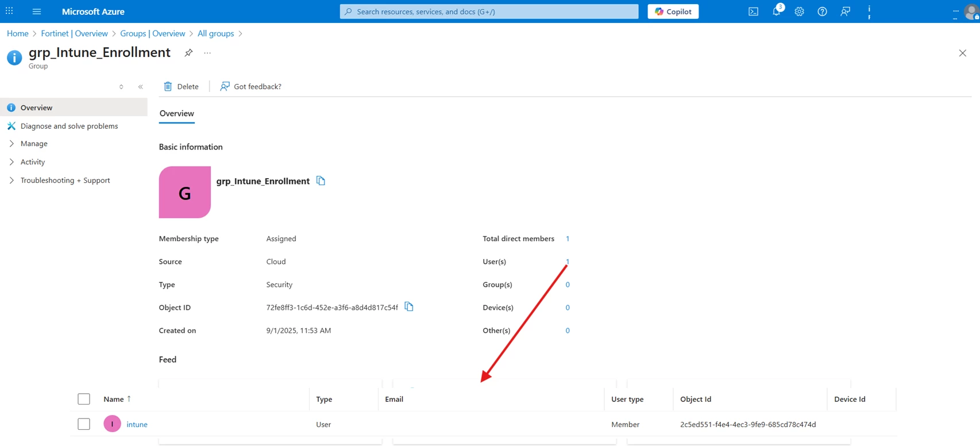Click the Microsoft Azure logo text
This screenshot has height=446, width=980.
(93, 11)
